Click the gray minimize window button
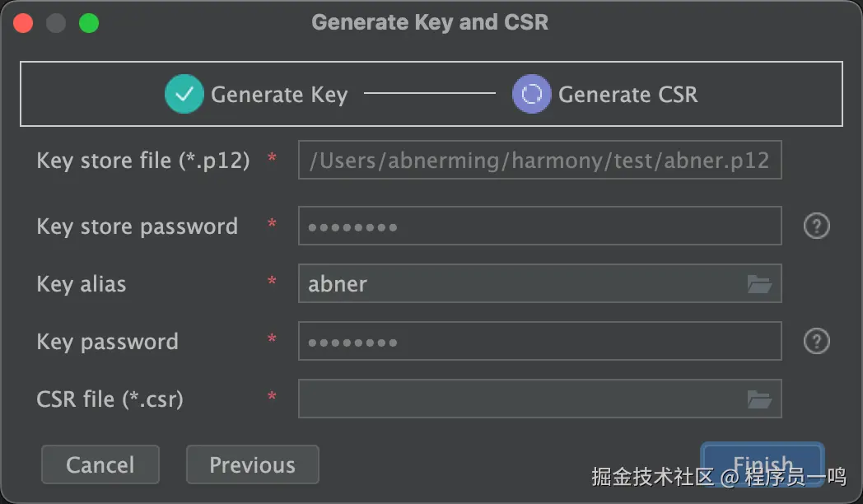Screen dimensions: 863x504 pos(56,23)
